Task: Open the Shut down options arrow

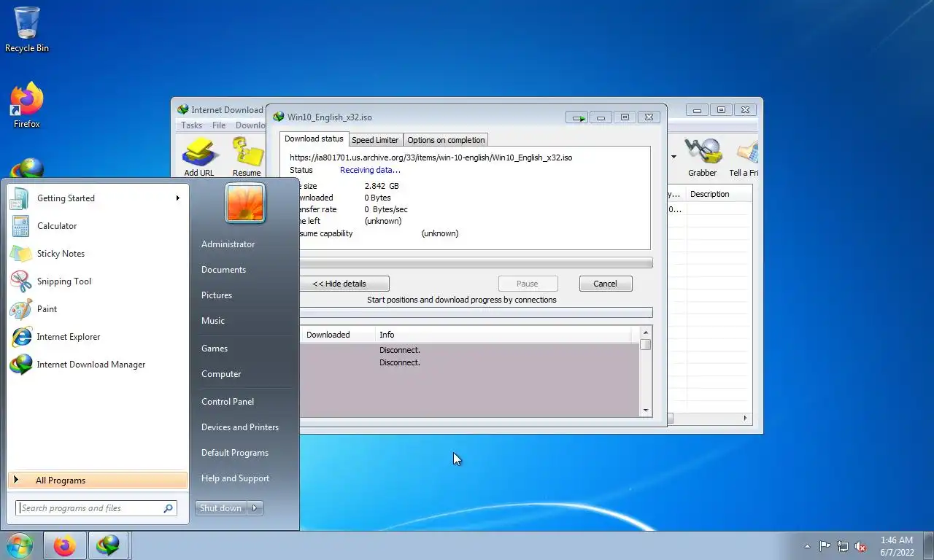Action: tap(255, 508)
